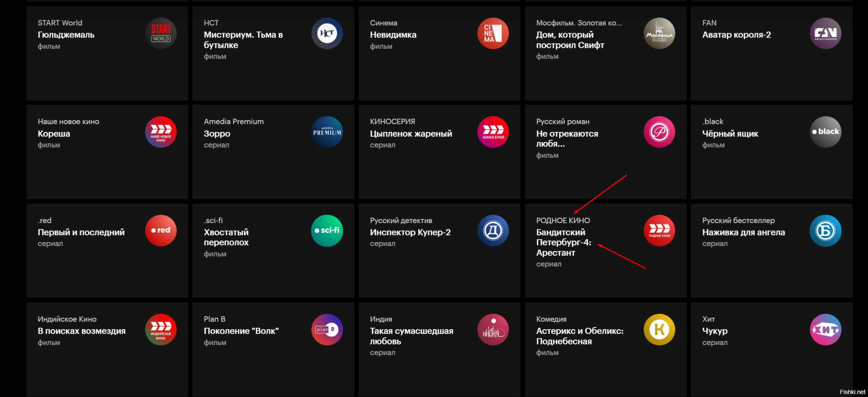Click the НСТ channel logo

point(327,33)
